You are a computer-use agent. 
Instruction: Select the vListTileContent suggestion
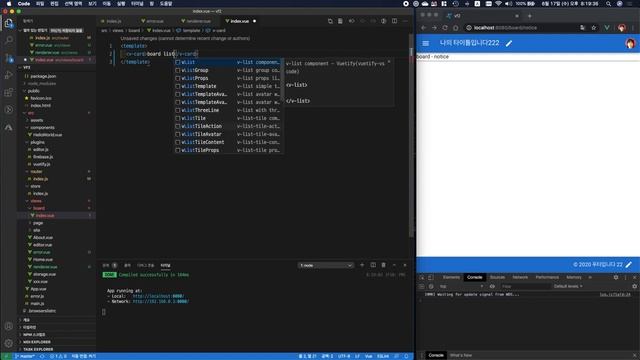click(x=227, y=142)
